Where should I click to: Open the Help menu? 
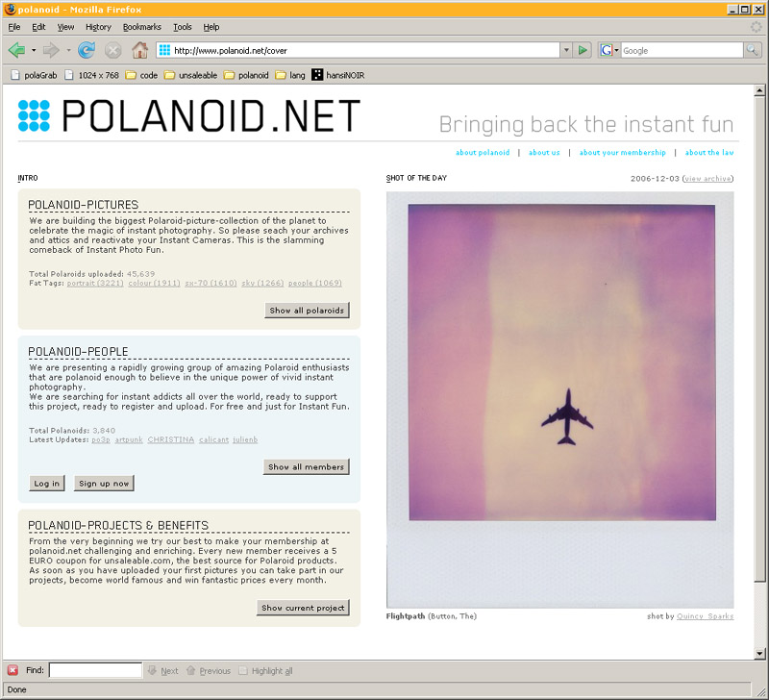pyautogui.click(x=211, y=27)
